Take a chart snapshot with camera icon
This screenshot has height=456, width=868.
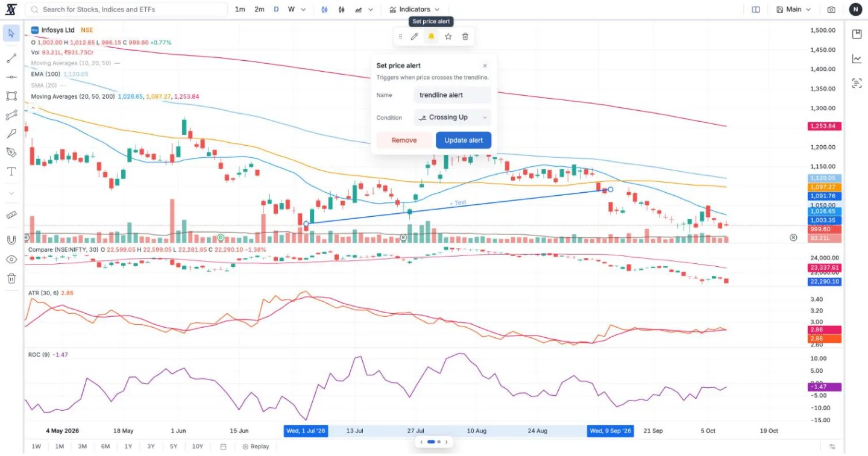(x=831, y=10)
